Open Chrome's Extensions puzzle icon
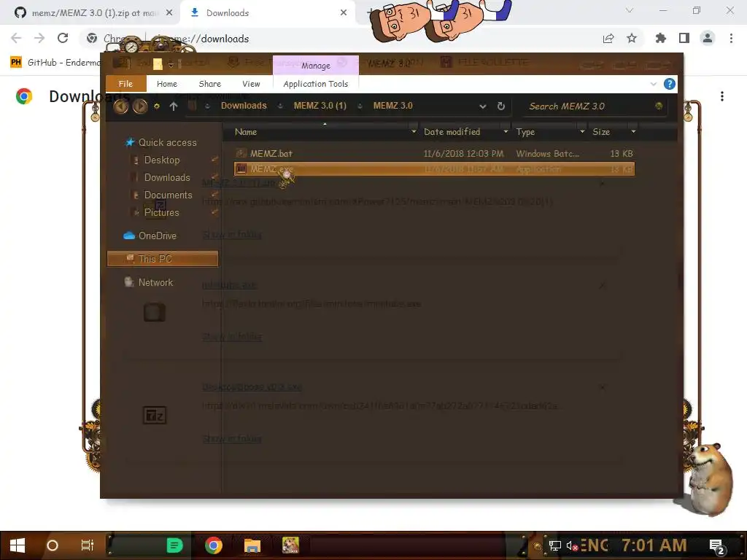Screen dimensions: 747x560 661,38
